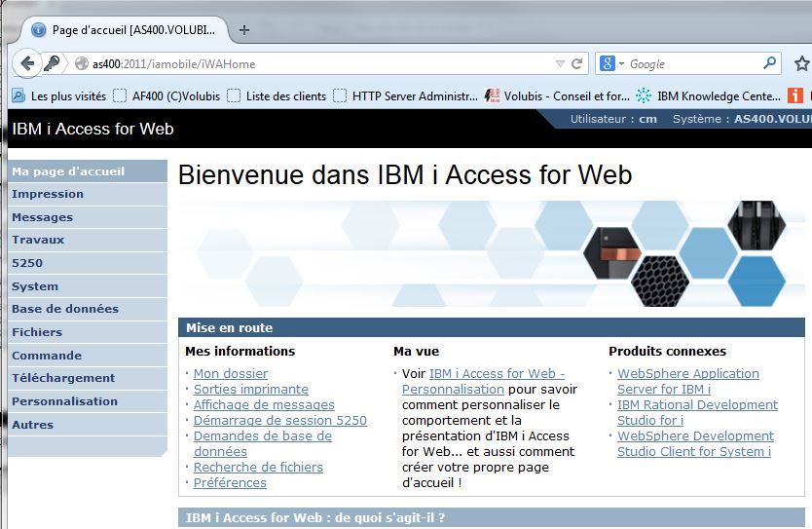The width and height of the screenshot is (812, 529).
Task: Follow the Sorties imprimante link
Action: [x=251, y=389]
